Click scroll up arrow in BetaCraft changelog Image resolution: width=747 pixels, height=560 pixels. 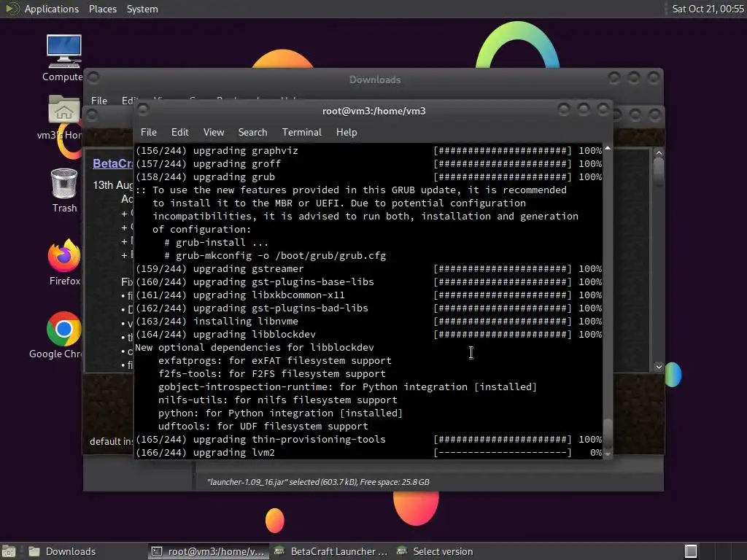pyautogui.click(x=659, y=153)
